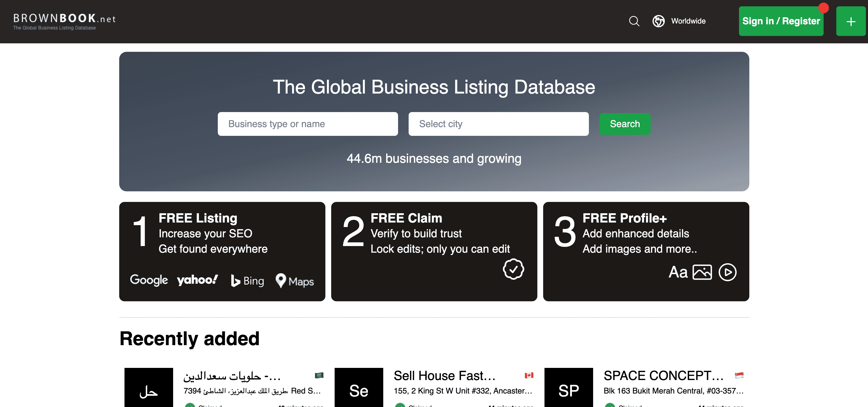The height and width of the screenshot is (407, 868).
Task: Click the Maps pin logo in FREE Listing card
Action: coord(294,281)
